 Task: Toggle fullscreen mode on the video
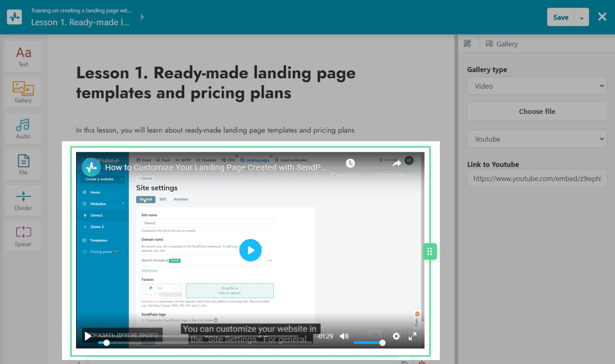point(413,336)
